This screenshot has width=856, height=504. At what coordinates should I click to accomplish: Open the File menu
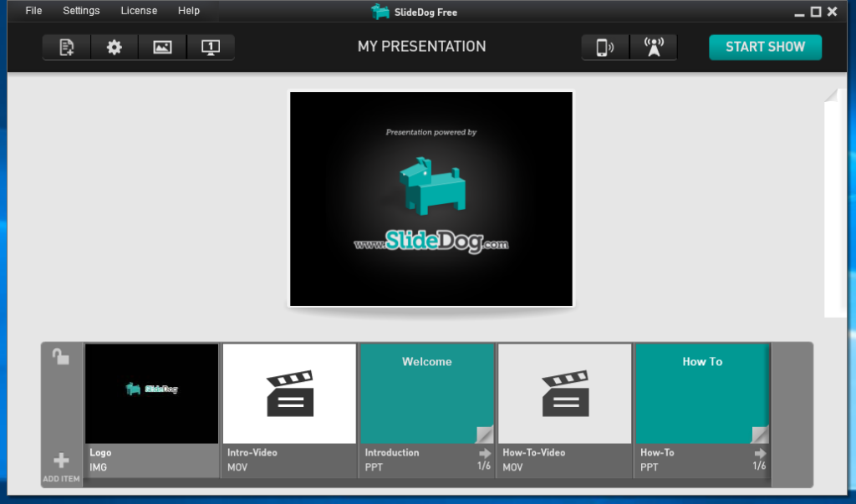pyautogui.click(x=33, y=11)
